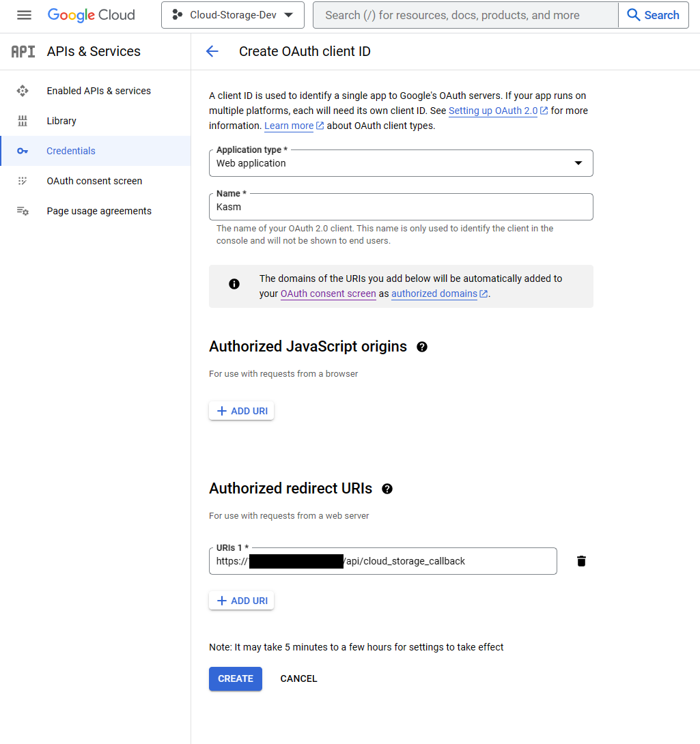Image resolution: width=700 pixels, height=744 pixels.
Task: Open the Cloud-Storage-Dev project selector
Action: (x=232, y=15)
